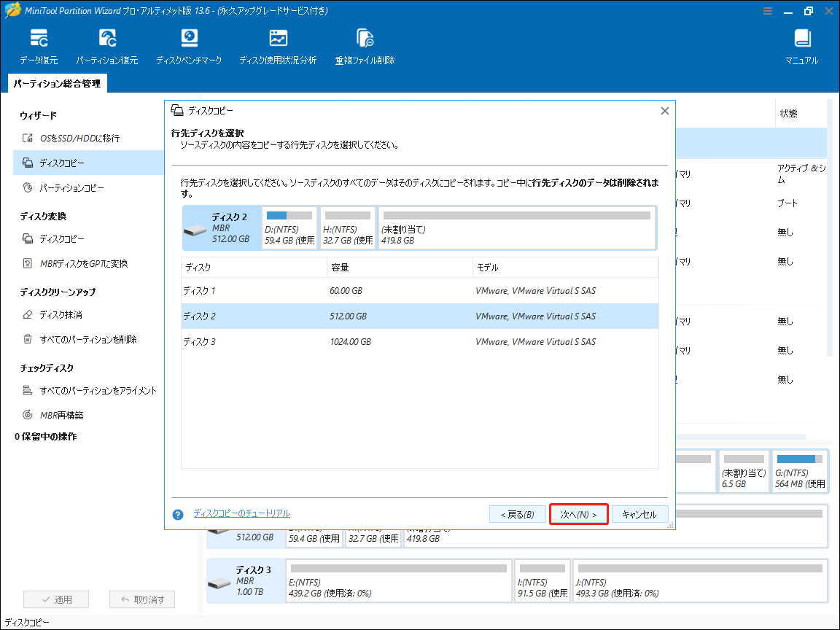Select I:(NTFS) 91.5 GB partition
Image resolution: width=840 pixels, height=630 pixels.
(542, 581)
